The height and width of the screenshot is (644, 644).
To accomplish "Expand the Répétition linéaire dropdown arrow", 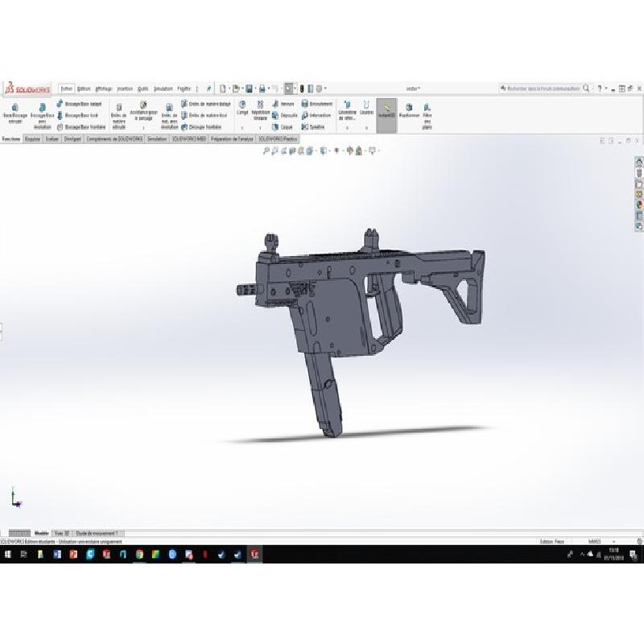I will point(260,127).
